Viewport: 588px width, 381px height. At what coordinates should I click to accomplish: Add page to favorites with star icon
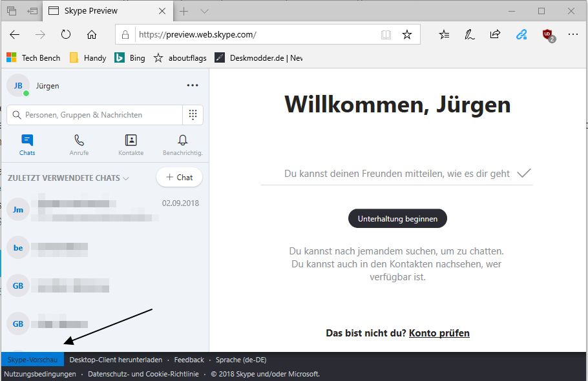407,35
